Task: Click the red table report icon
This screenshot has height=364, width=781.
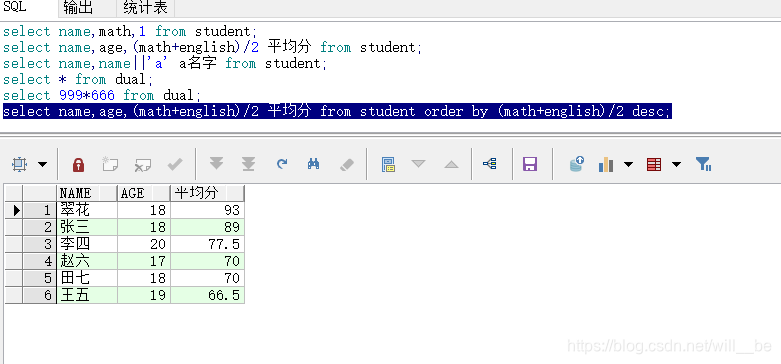Action: pos(653,164)
